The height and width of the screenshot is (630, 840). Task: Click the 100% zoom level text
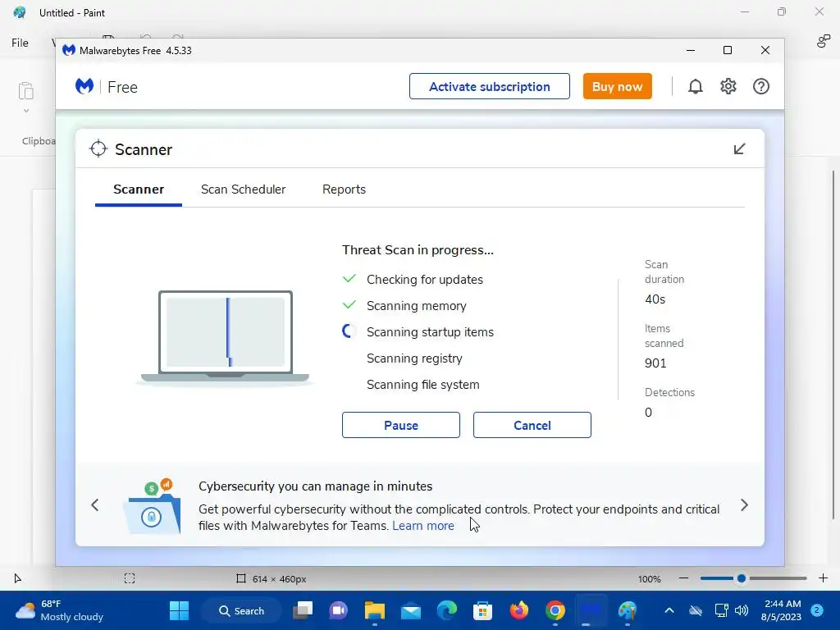[650, 579]
